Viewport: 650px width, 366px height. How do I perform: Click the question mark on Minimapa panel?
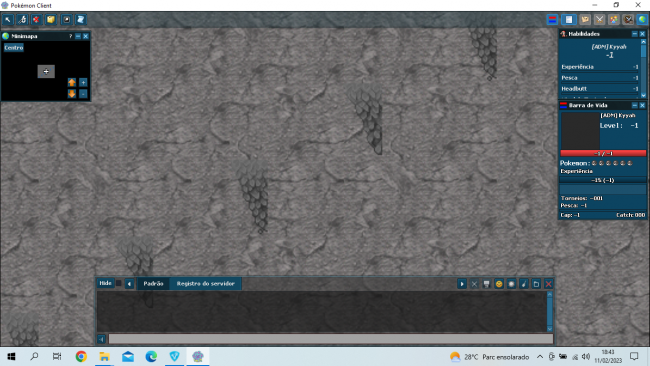point(70,36)
